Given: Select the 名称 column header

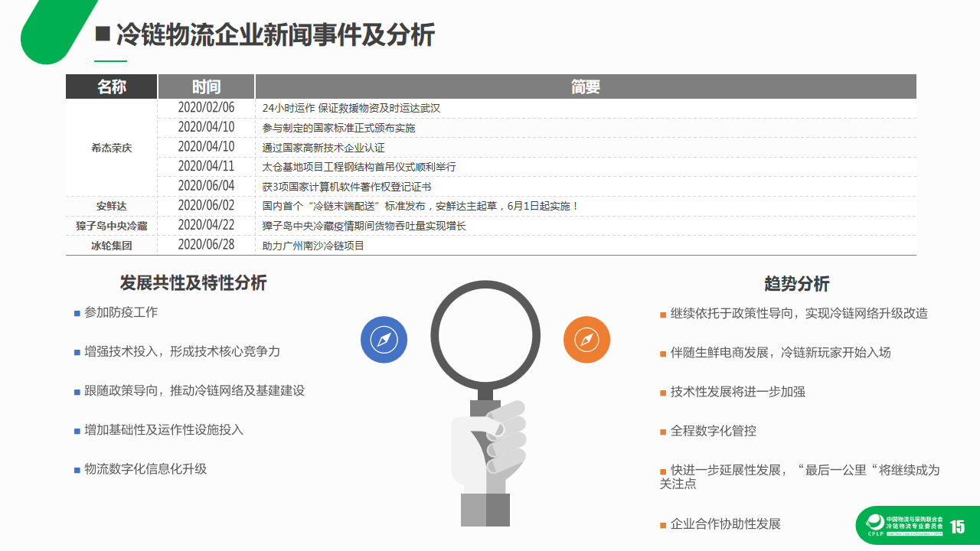Looking at the screenshot, I should [x=112, y=87].
